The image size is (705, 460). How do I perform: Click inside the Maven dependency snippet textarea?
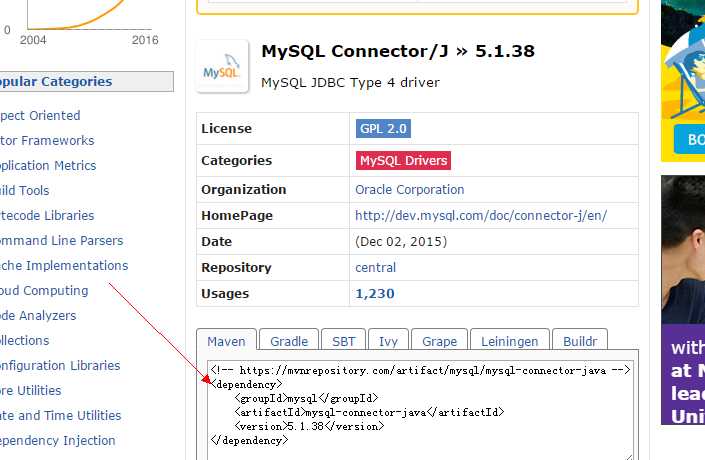click(x=420, y=409)
